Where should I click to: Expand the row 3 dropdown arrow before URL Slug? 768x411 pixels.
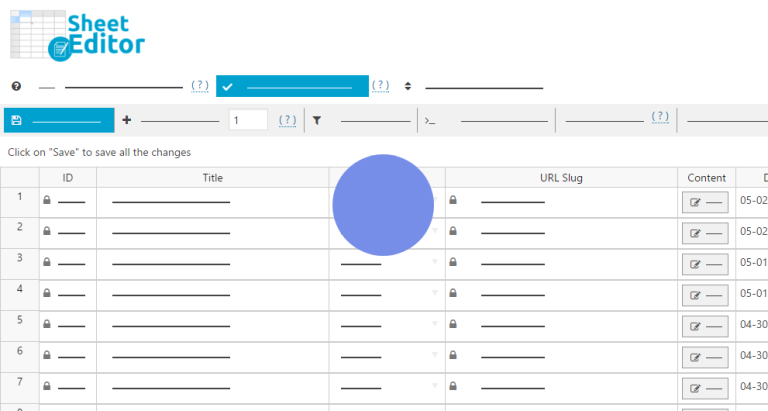click(434, 262)
